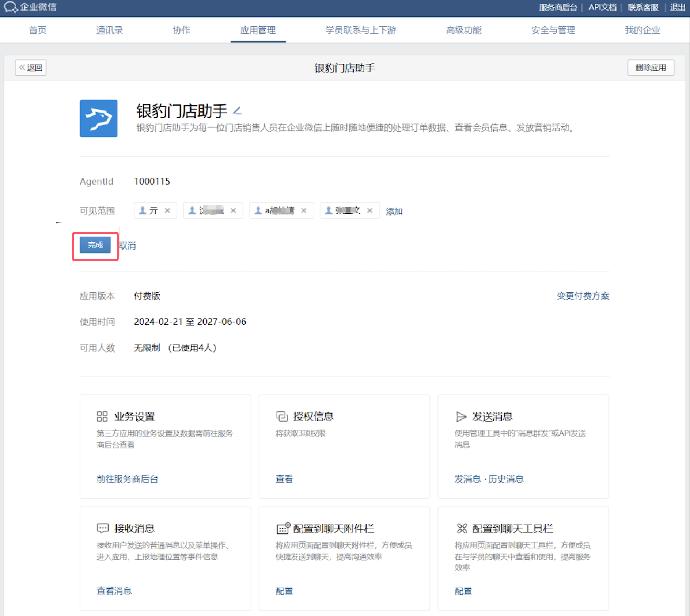Open 学员联系与上下游 tab
This screenshot has height=616, width=690.
pos(361,30)
